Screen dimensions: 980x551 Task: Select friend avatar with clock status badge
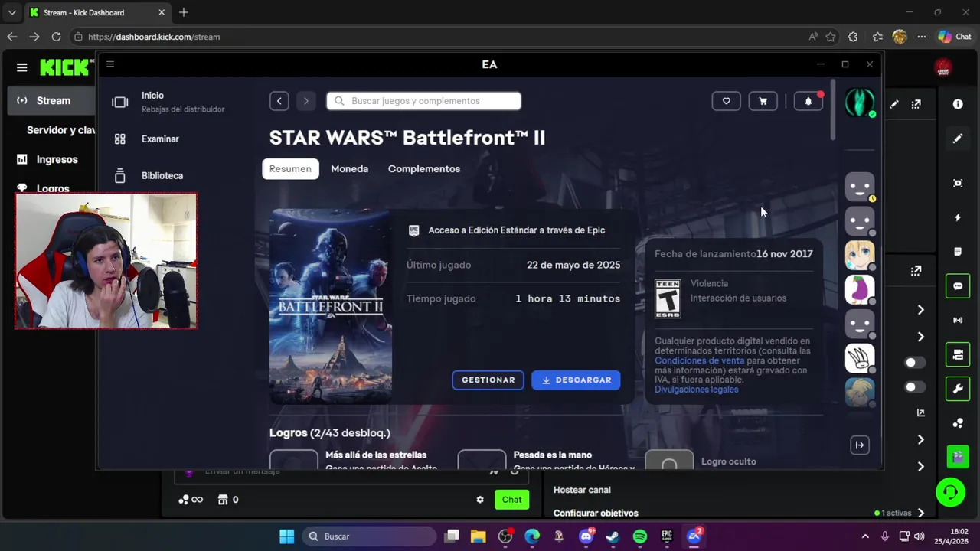[x=859, y=187]
